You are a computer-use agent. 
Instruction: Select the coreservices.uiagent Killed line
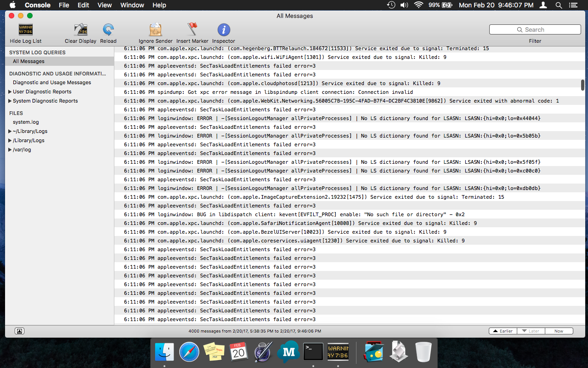tap(349, 241)
